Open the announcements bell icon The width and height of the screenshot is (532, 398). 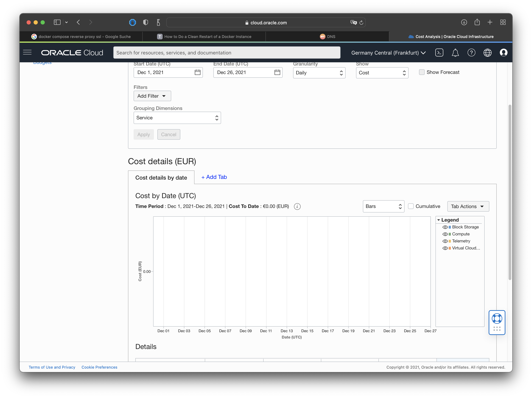click(455, 53)
